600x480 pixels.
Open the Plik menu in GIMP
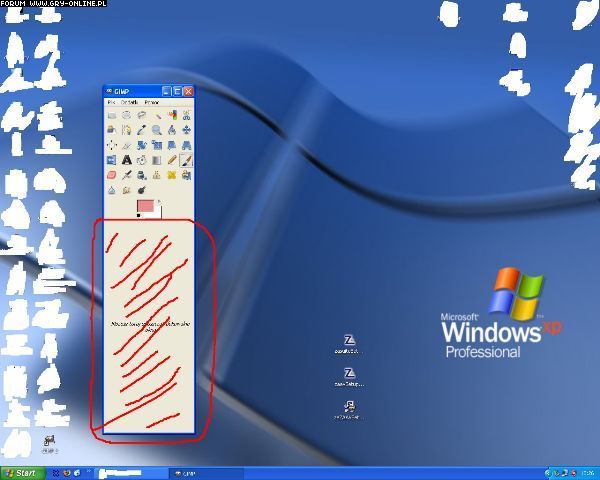[111, 102]
